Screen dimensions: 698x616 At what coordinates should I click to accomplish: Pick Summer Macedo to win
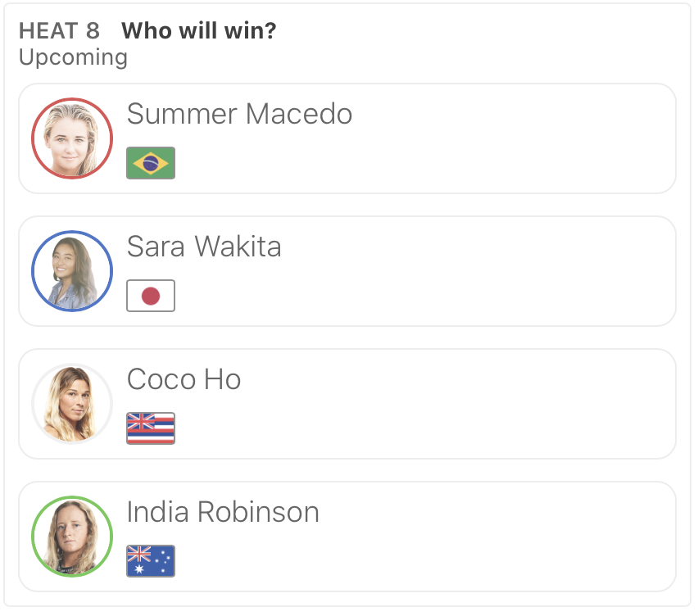(492, 138)
